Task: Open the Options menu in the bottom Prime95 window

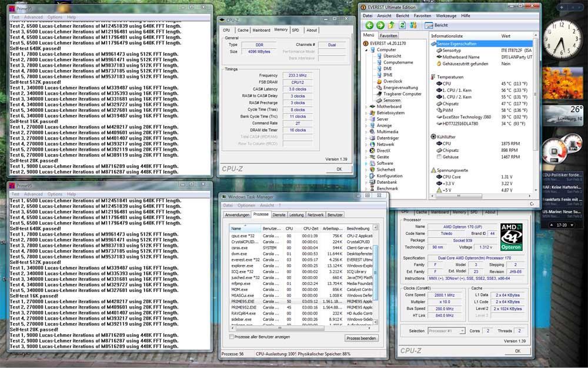Action: tap(55, 194)
